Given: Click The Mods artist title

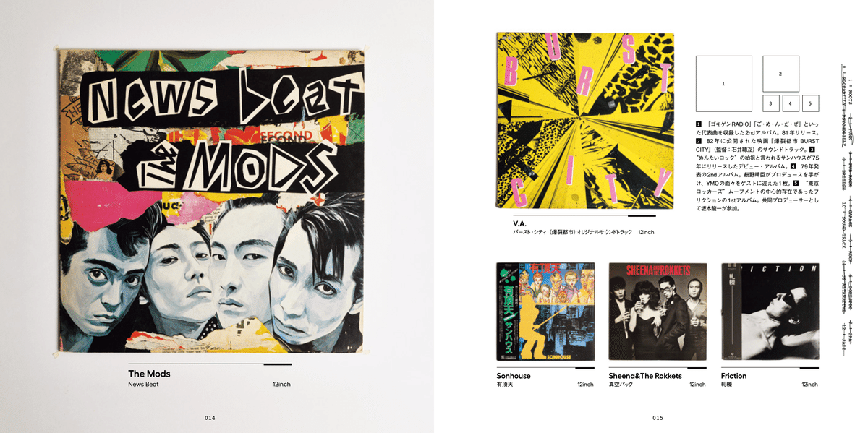Looking at the screenshot, I should click(149, 374).
